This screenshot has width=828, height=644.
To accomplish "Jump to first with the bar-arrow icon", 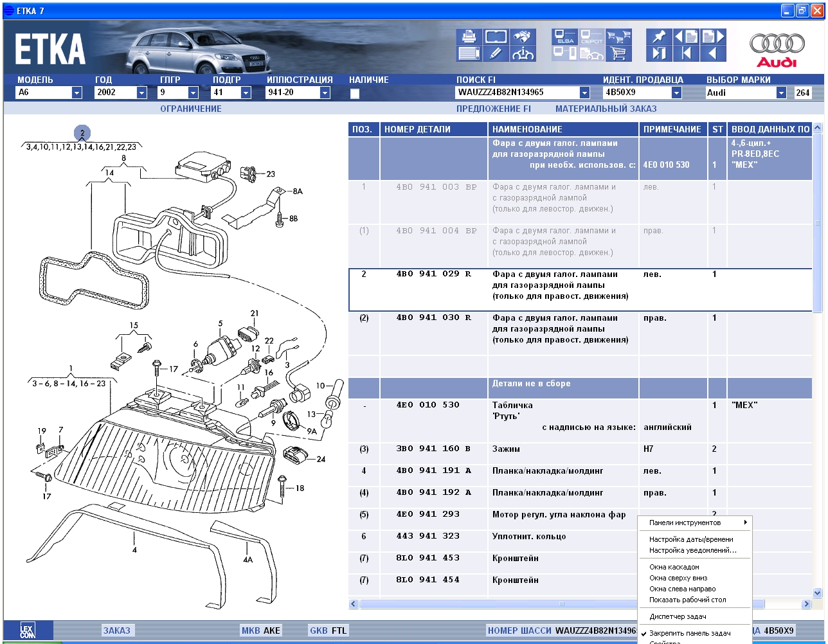I will (686, 53).
